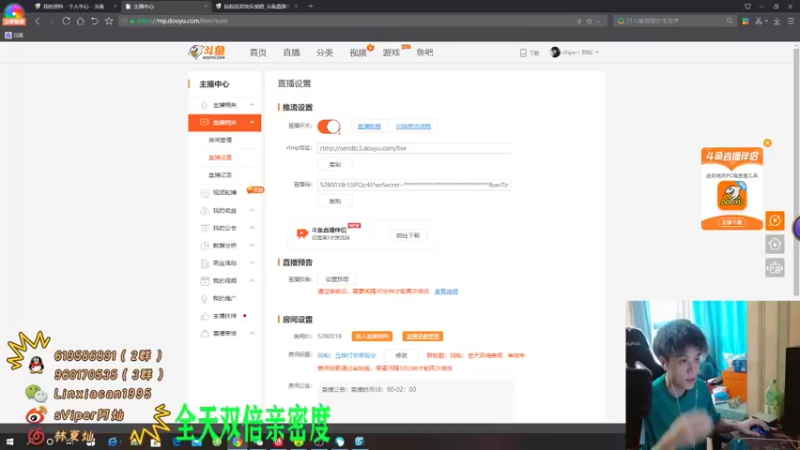
Task: Open the new tab plus button
Action: (x=310, y=6)
